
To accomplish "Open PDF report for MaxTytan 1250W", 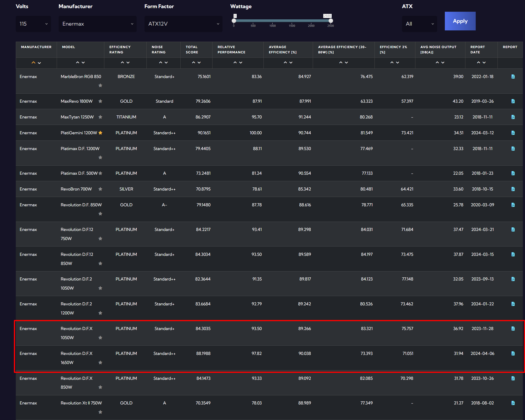I will (513, 117).
